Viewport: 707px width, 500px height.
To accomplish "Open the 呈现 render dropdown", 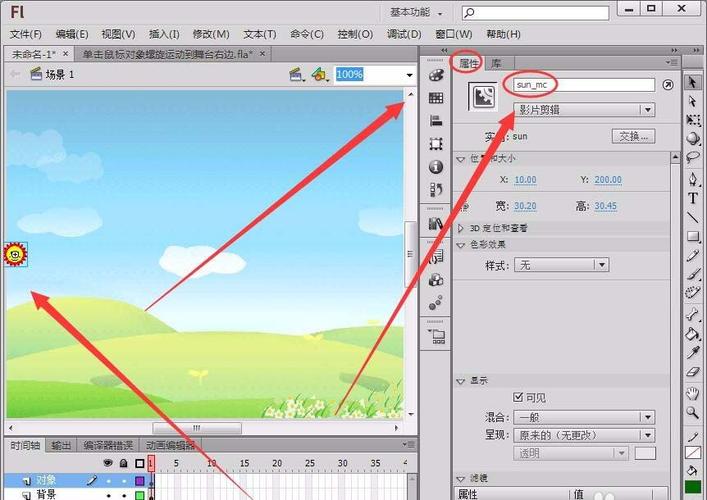I will [x=584, y=435].
